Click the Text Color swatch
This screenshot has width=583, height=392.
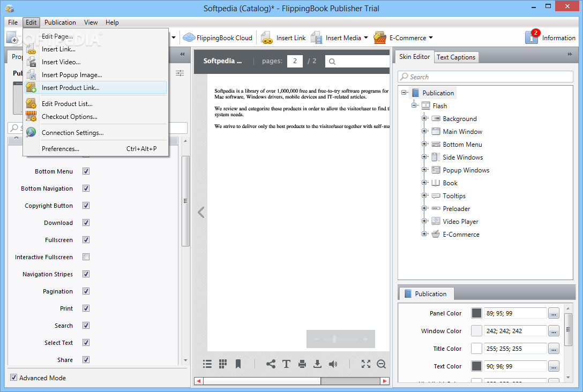pos(477,366)
